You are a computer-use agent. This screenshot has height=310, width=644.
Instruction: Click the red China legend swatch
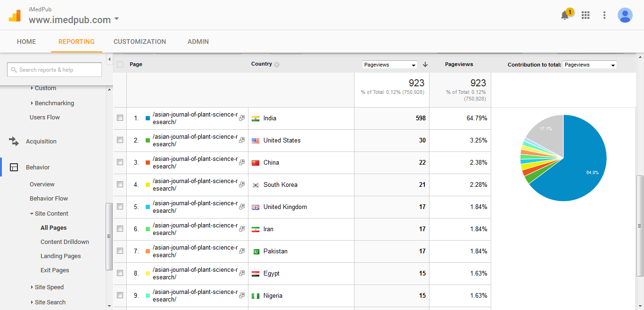148,163
